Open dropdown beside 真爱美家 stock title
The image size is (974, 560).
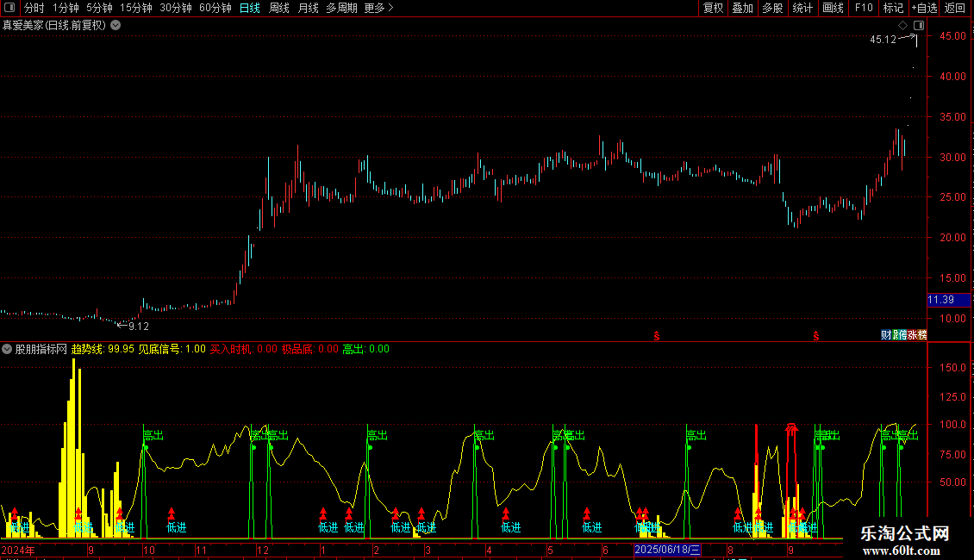[x=116, y=26]
